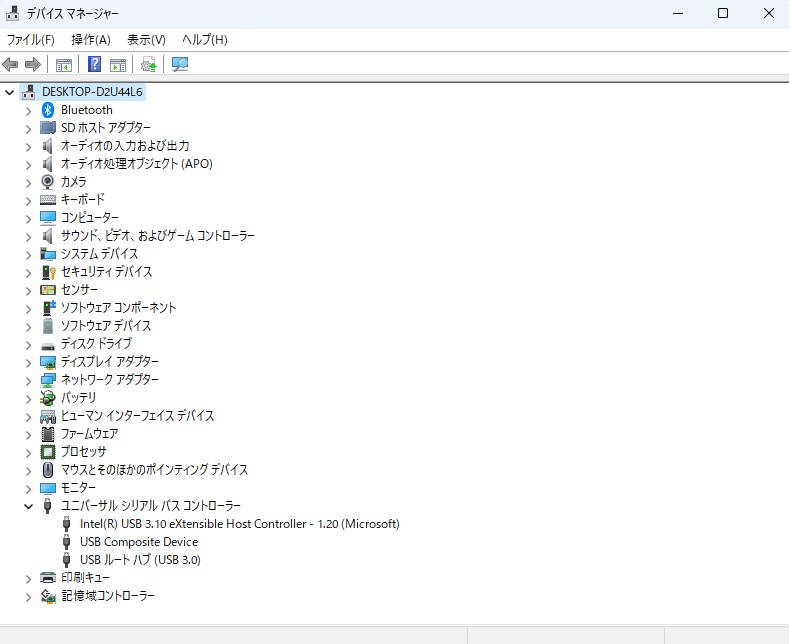This screenshot has height=644, width=789.
Task: Open the ファイル(F) menu
Action: (x=31, y=39)
